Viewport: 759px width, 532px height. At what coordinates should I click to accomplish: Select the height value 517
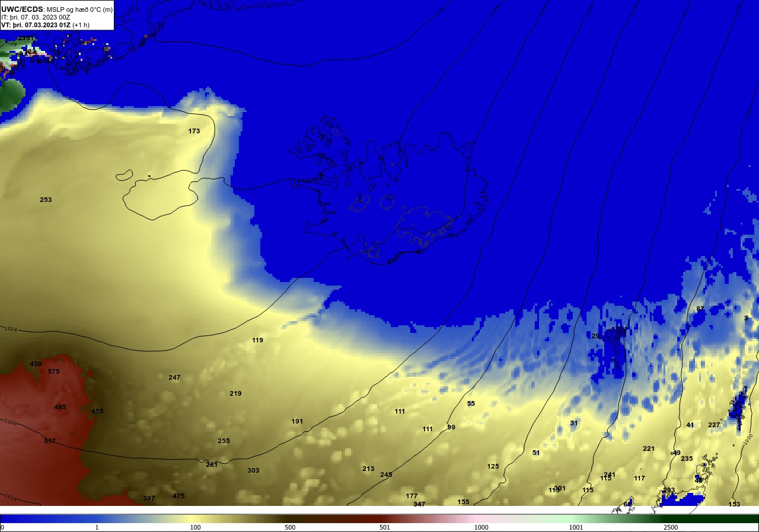(x=50, y=441)
